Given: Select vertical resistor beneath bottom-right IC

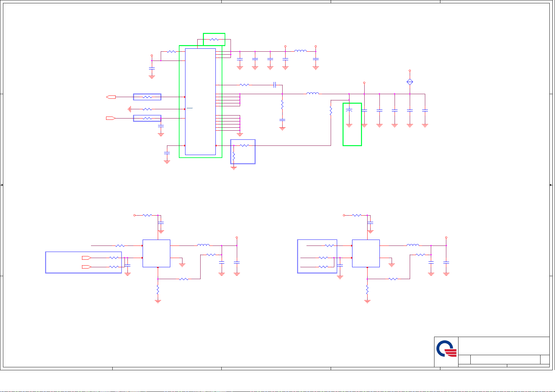Looking at the screenshot, I should pyautogui.click(x=367, y=290).
